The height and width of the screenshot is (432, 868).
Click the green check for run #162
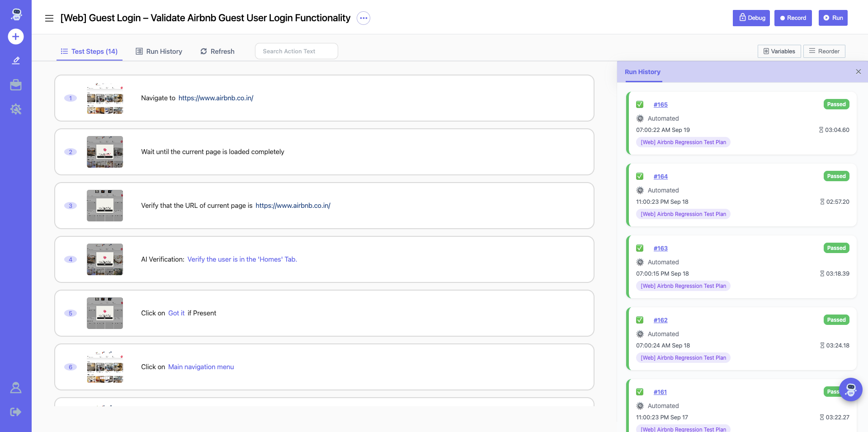coord(640,320)
